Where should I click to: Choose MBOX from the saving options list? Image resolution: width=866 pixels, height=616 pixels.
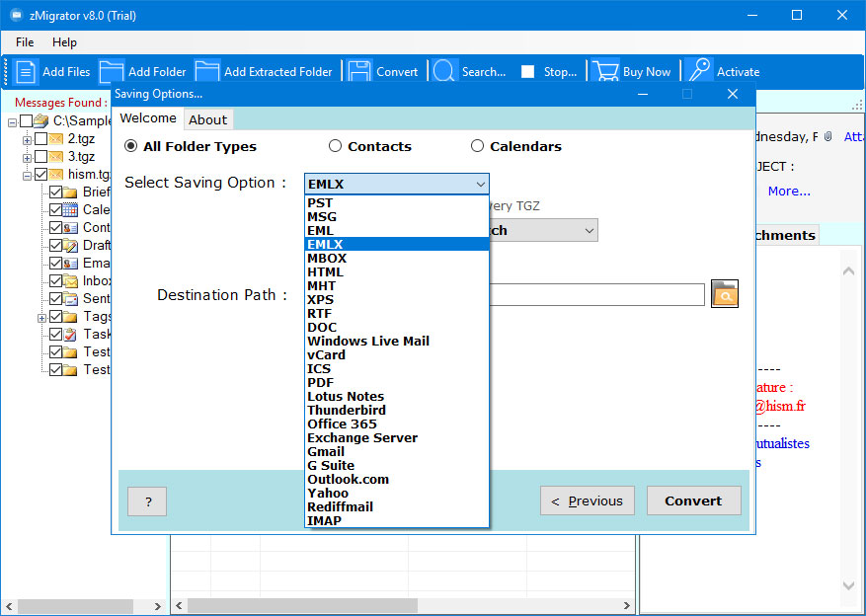click(x=397, y=258)
